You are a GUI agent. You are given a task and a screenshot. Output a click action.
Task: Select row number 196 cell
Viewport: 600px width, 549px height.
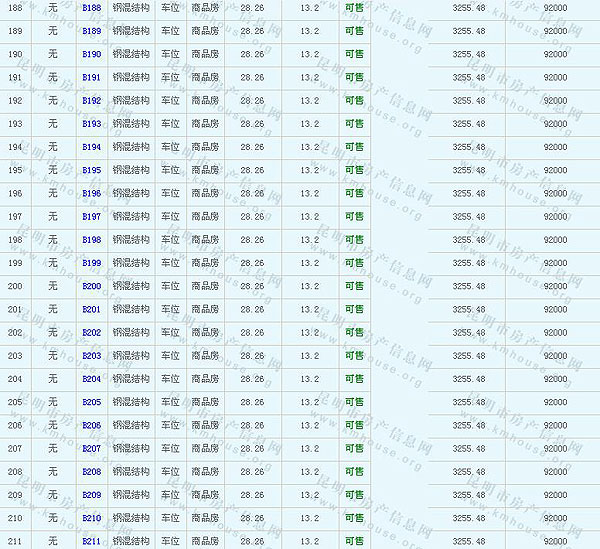point(15,194)
